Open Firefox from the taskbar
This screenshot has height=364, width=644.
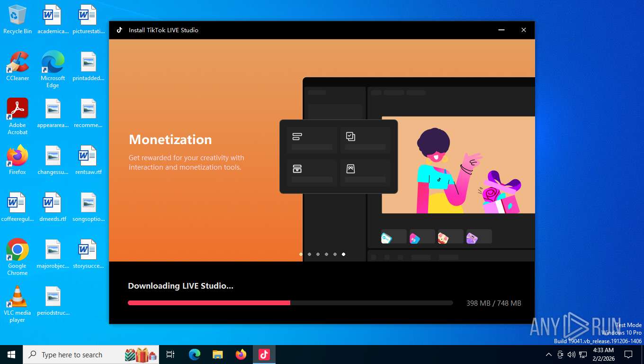pos(241,355)
